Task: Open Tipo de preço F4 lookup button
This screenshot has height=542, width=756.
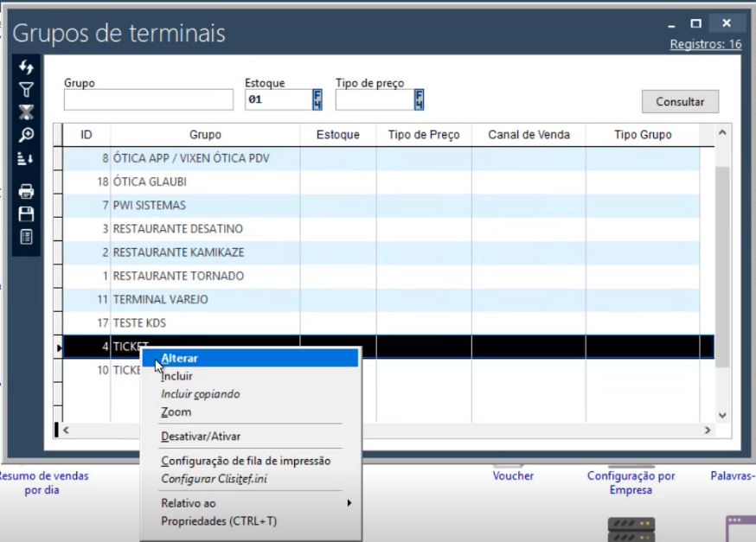Action: pyautogui.click(x=420, y=100)
